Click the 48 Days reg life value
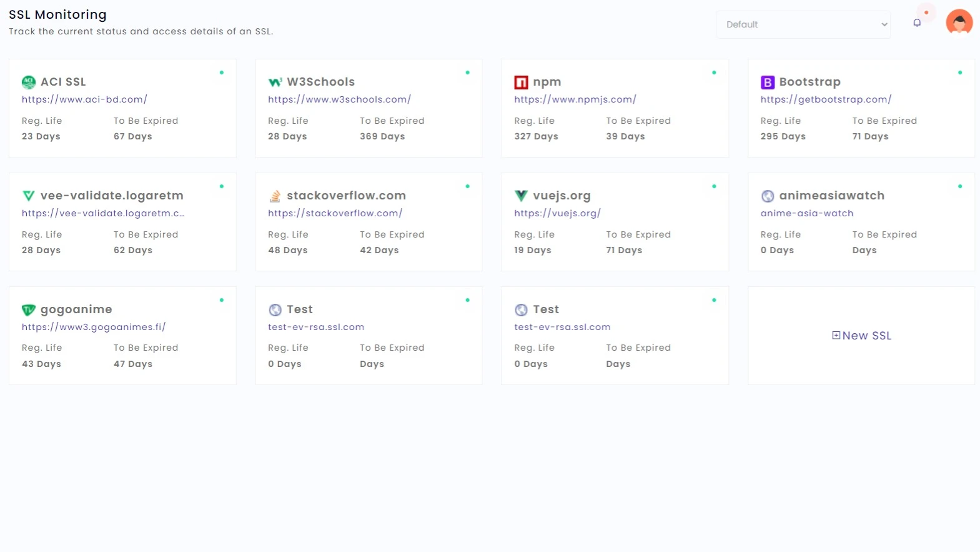This screenshot has width=980, height=552. coord(287,250)
